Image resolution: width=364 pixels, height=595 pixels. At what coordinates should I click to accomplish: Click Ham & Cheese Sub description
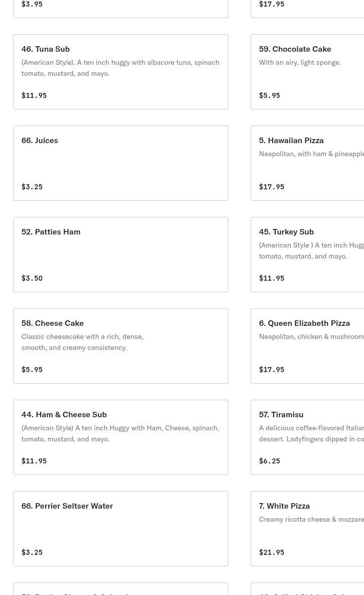[x=120, y=433]
